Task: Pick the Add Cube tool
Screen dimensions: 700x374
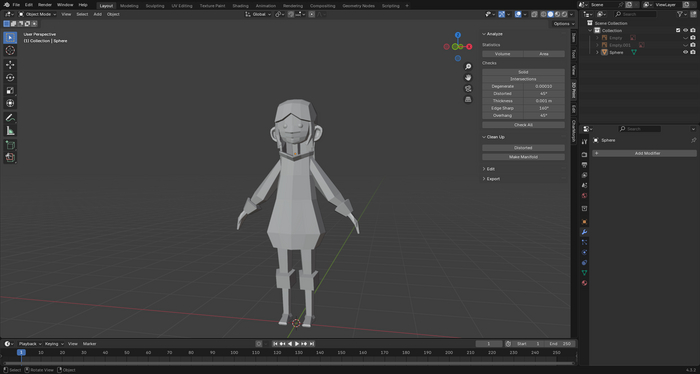Action: click(x=10, y=145)
